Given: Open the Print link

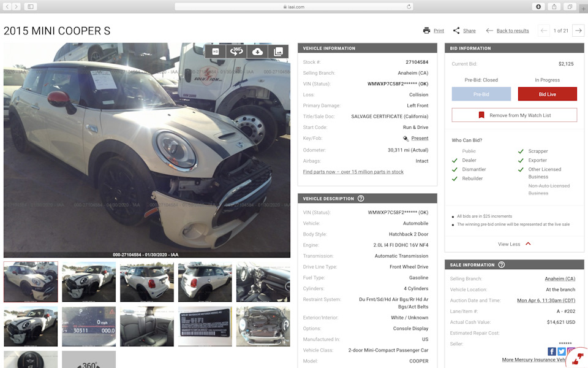Looking at the screenshot, I should tap(439, 31).
